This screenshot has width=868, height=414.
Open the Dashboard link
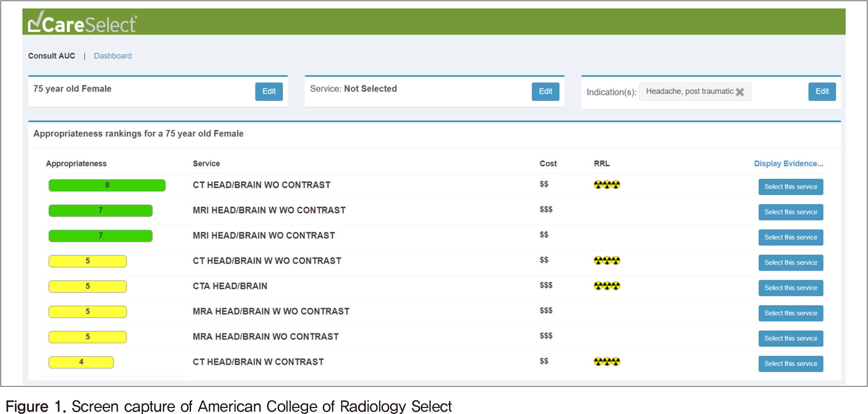pyautogui.click(x=113, y=56)
